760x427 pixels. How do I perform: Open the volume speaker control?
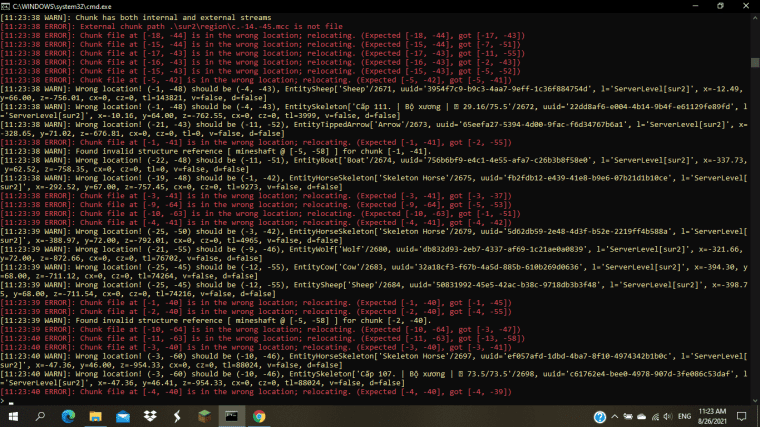[668, 415]
